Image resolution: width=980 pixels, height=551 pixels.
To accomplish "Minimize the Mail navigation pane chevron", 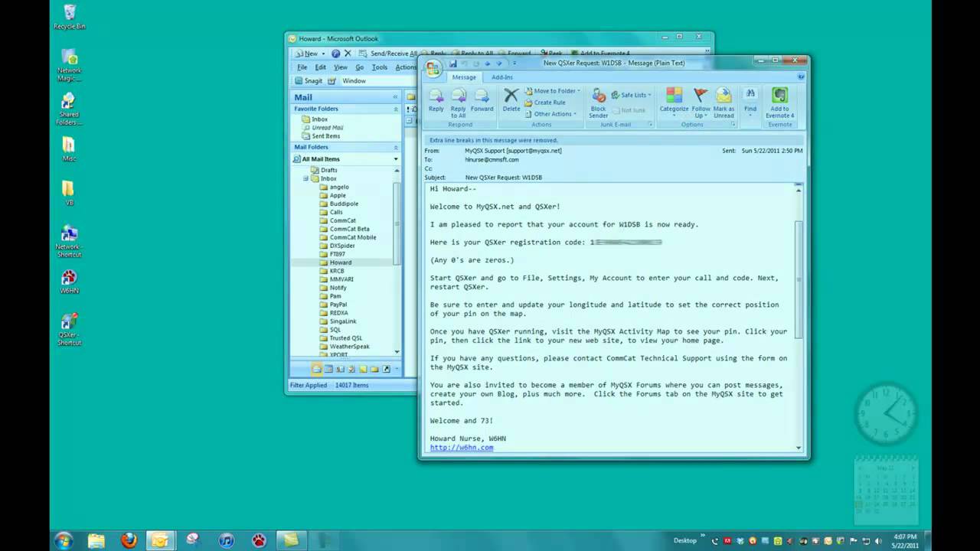I will 396,97.
